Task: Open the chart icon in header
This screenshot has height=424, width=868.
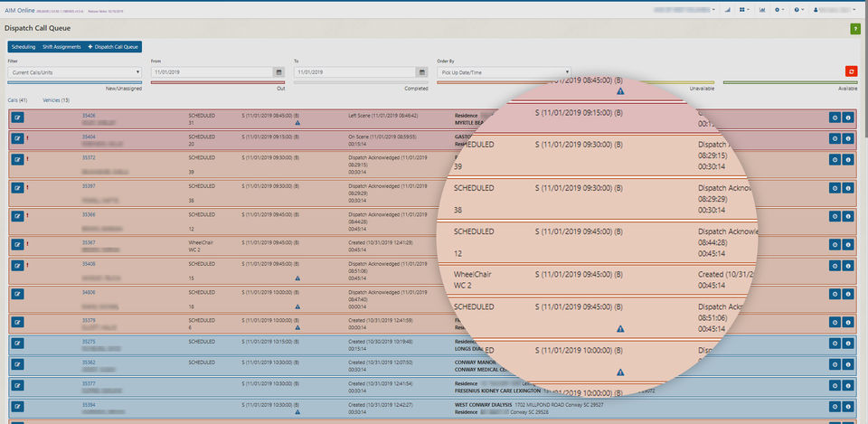Action: (762, 10)
